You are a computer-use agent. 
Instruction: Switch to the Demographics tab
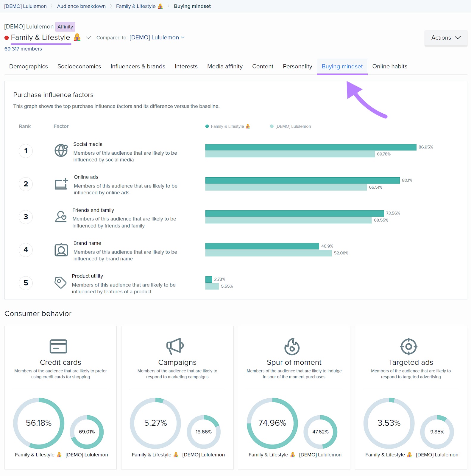click(x=29, y=66)
